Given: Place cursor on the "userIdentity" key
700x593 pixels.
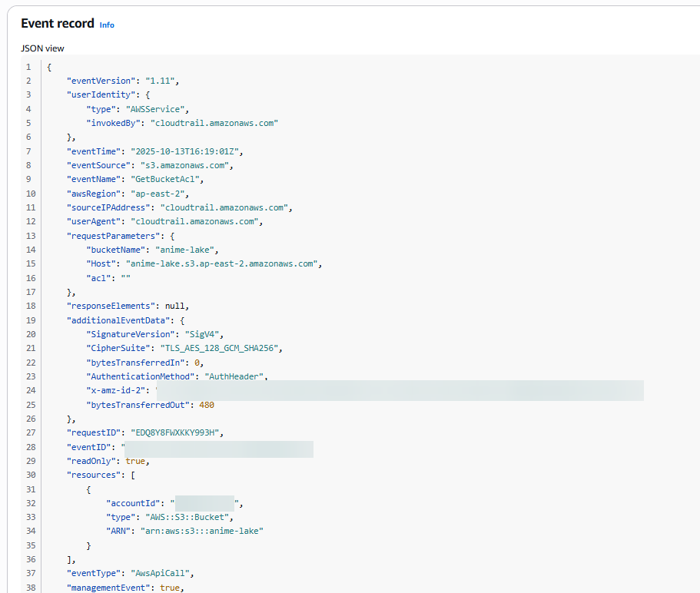Looking at the screenshot, I should (x=96, y=94).
